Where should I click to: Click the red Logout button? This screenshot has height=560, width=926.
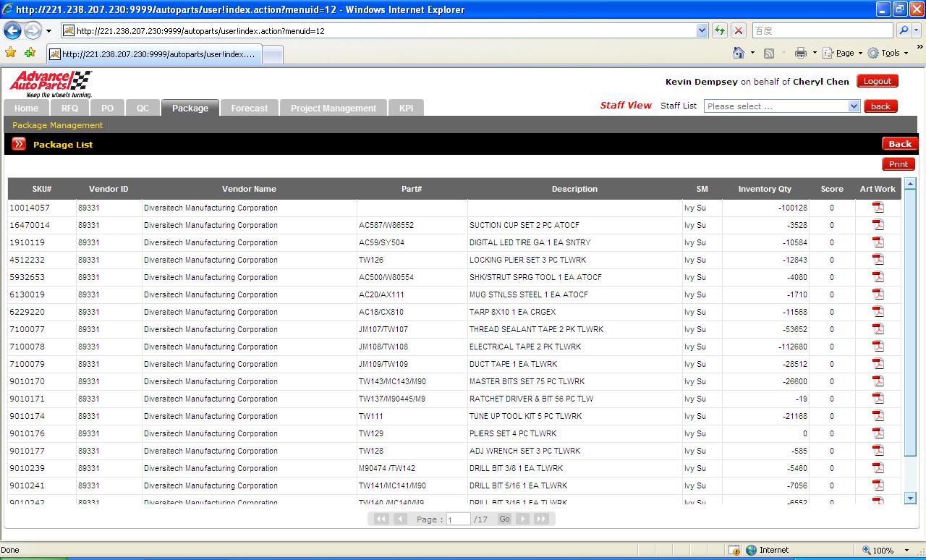coord(877,81)
